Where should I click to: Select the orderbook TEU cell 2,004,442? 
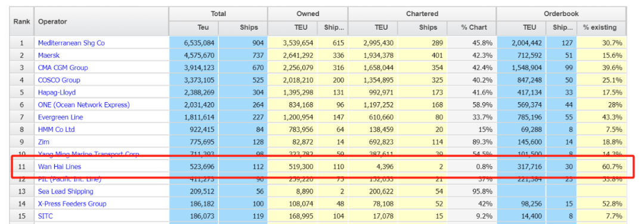click(x=522, y=43)
